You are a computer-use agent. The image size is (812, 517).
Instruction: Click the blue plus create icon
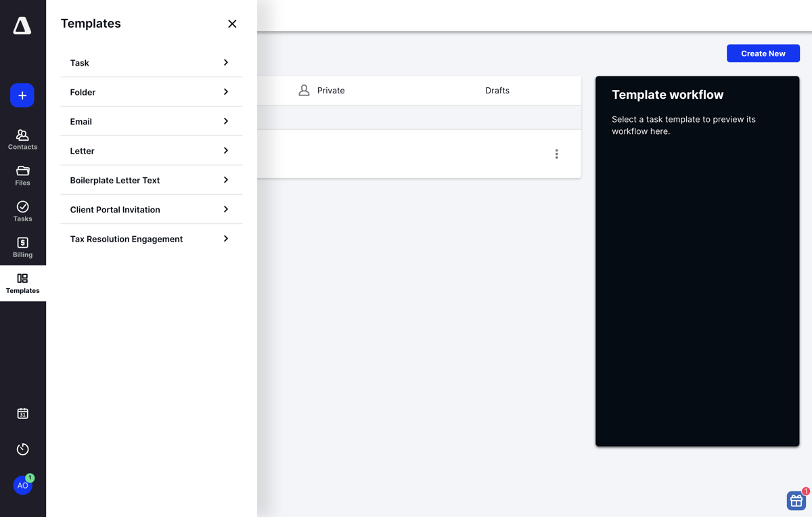click(x=22, y=95)
